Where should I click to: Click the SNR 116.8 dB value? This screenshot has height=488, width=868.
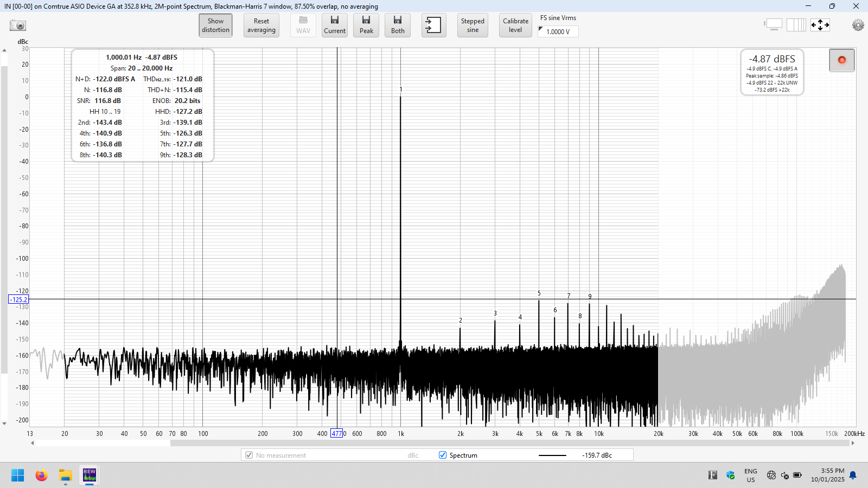coord(107,101)
